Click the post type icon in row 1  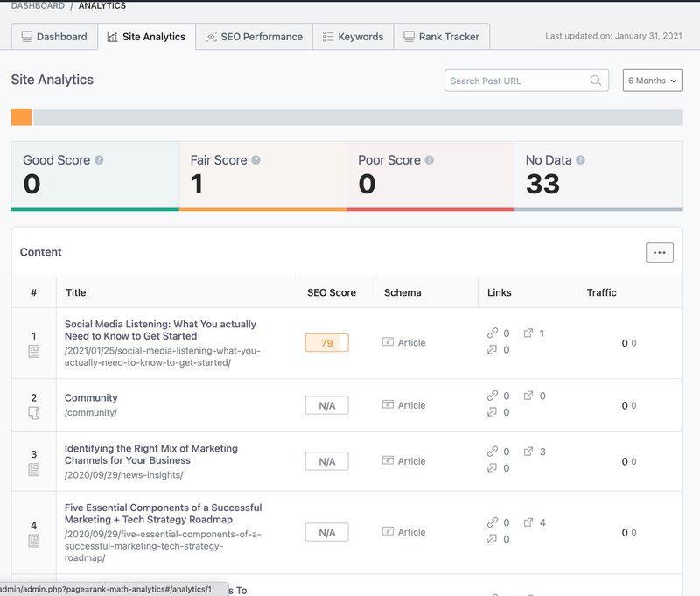point(34,351)
